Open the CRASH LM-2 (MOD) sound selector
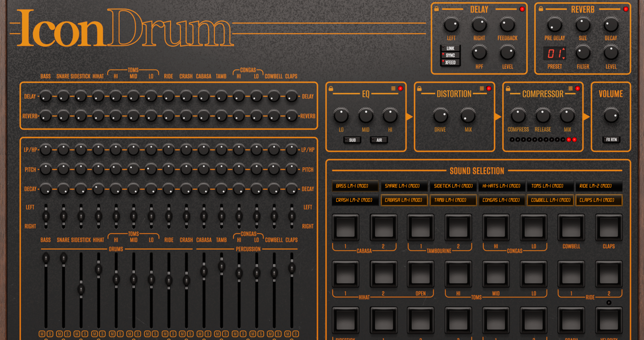 pos(355,200)
